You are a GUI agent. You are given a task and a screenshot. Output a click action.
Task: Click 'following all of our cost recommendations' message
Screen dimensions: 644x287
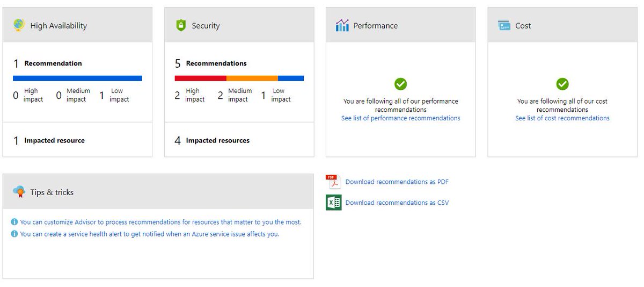click(562, 105)
